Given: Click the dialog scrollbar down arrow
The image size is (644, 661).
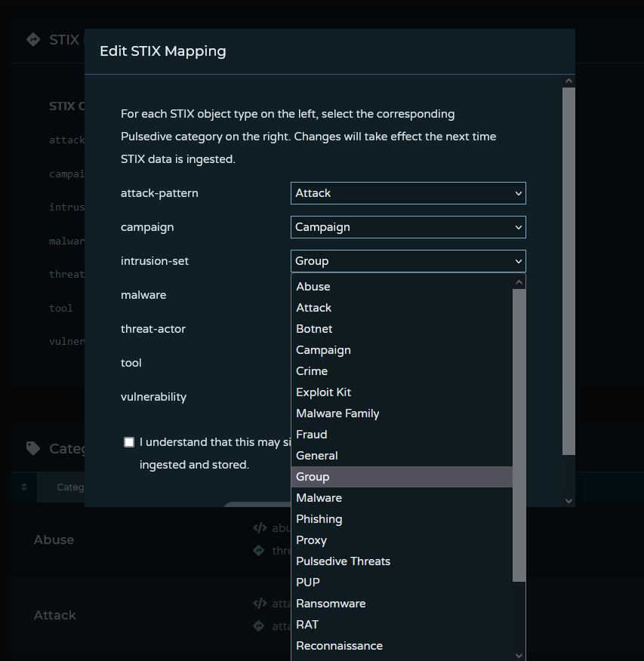Looking at the screenshot, I should coord(569,501).
